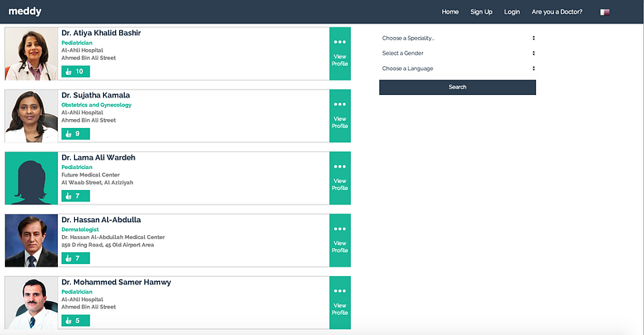Like Dr. Lama Ali Wardeh with thumbs-up
Image resolution: width=644 pixels, height=335 pixels.
[x=76, y=196]
